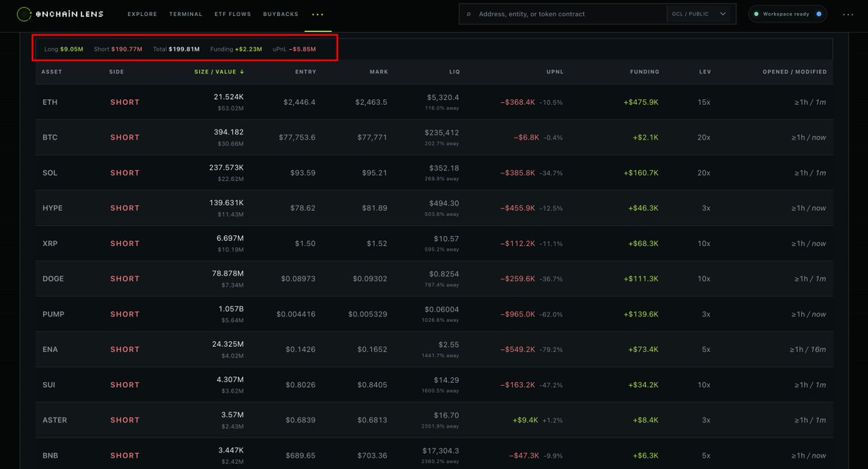
Task: Click Long $9.05M summary stat
Action: point(64,49)
